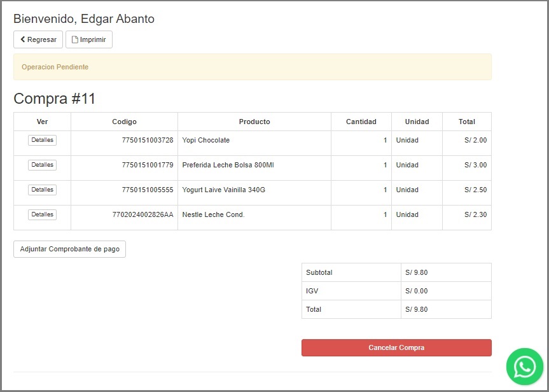Click the Unidad column header
Viewport: 549px width, 392px height.
tap(417, 122)
